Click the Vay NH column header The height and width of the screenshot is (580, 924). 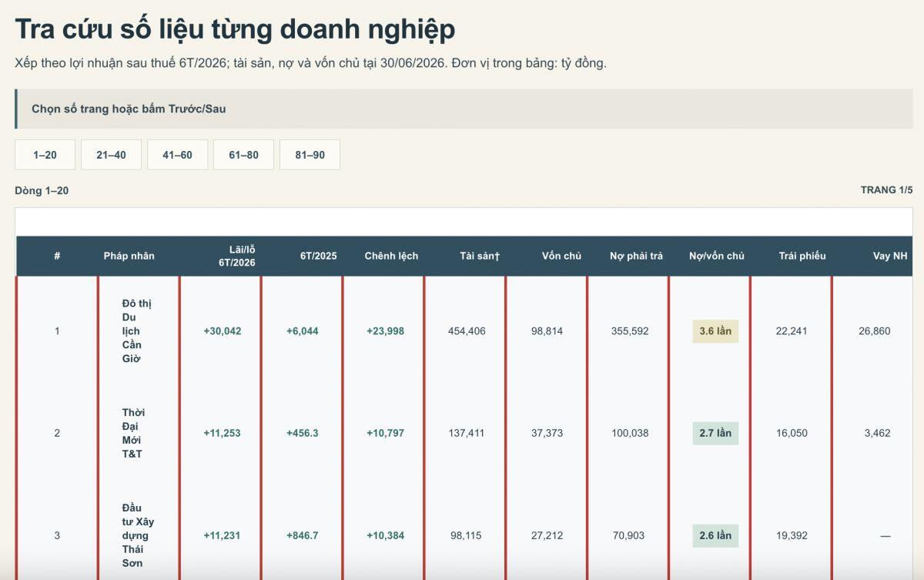click(889, 256)
